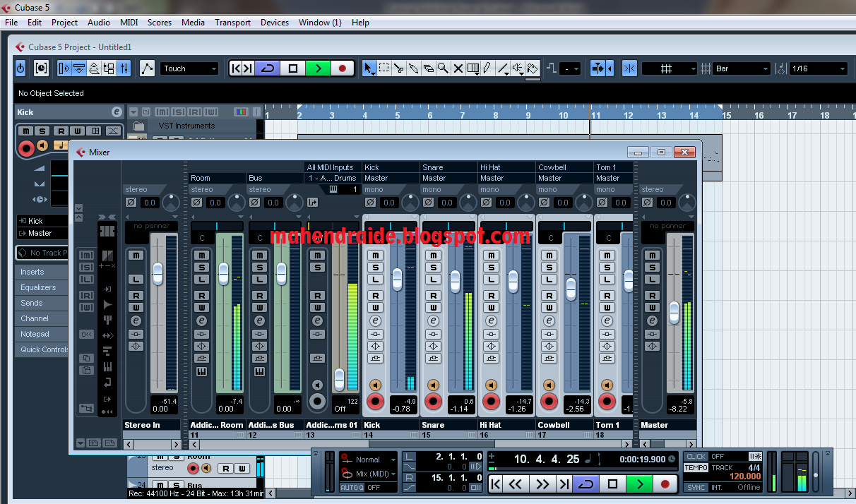The width and height of the screenshot is (856, 504).
Task: Open the Sends inspector section
Action: pyautogui.click(x=41, y=303)
